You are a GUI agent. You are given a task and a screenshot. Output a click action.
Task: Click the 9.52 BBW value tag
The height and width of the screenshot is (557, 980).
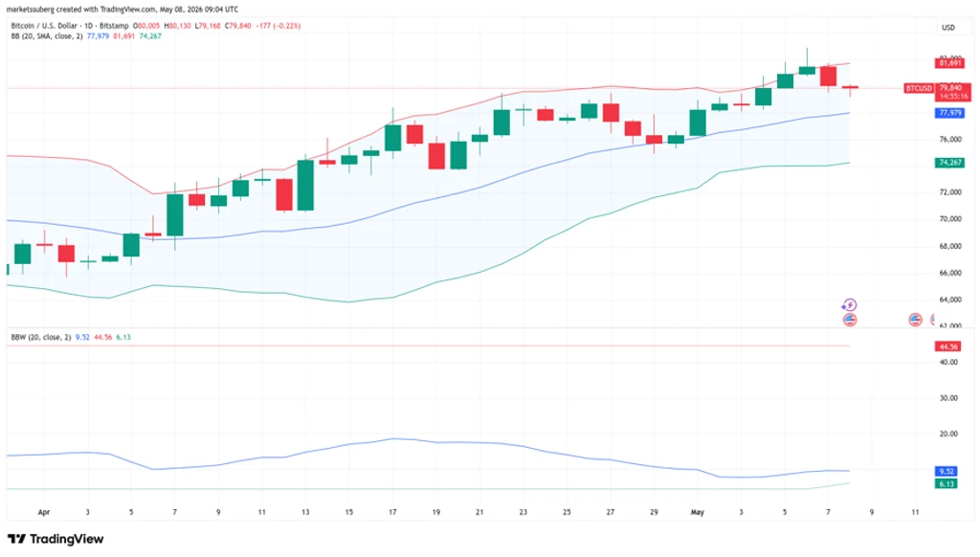click(x=947, y=472)
